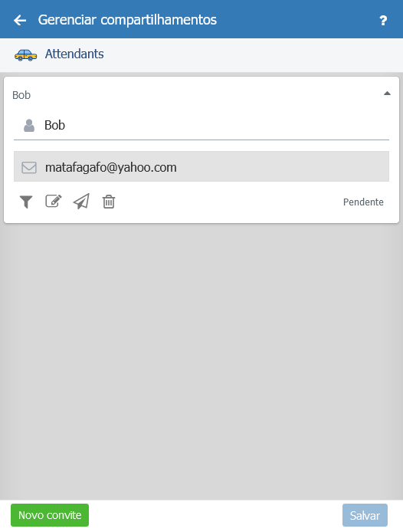Open filter settings for Bob's share

click(26, 202)
